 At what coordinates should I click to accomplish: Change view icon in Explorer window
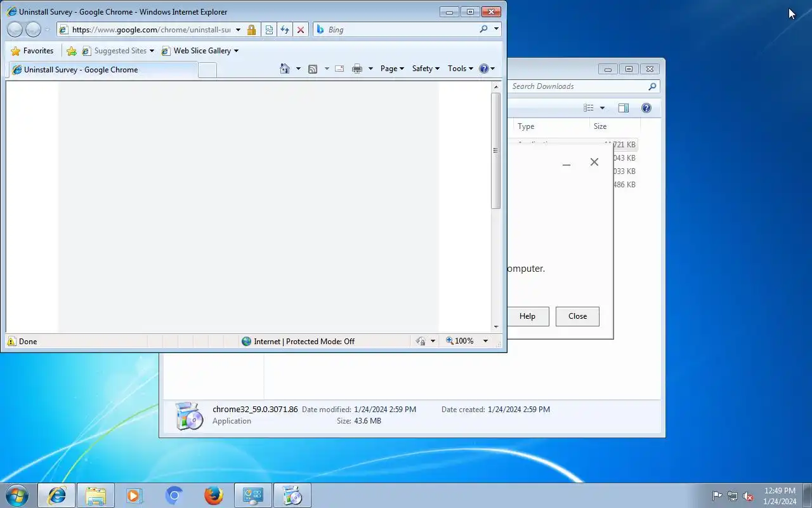[589, 108]
